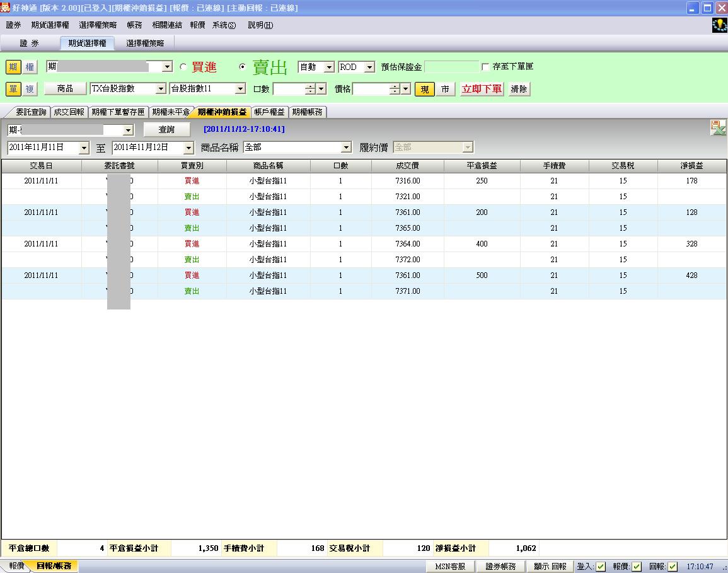Click the MSN客服 button
The image size is (728, 573).
click(450, 567)
